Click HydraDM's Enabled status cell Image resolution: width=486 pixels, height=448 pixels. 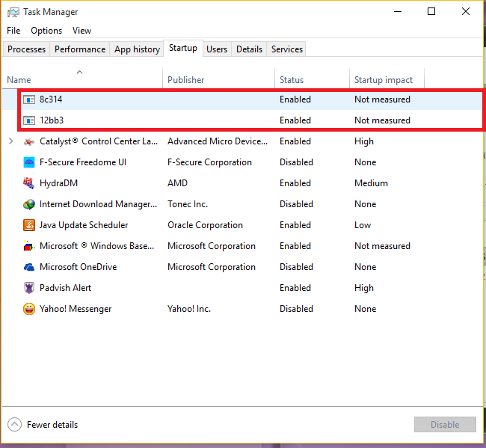tap(295, 183)
